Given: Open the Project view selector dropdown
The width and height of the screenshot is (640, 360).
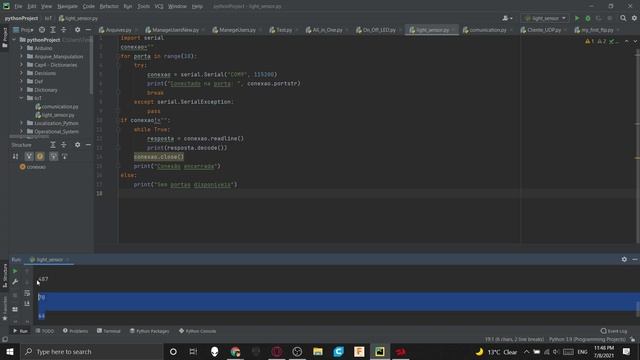Looking at the screenshot, I should coord(23,30).
